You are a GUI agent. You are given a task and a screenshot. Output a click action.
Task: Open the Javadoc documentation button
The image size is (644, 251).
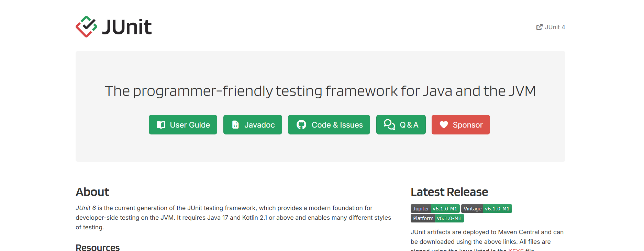coord(259,125)
